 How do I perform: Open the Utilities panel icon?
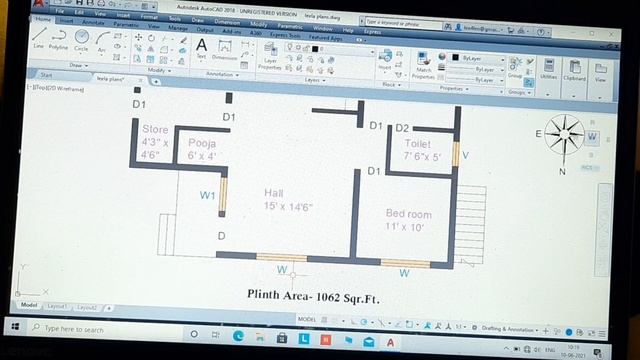point(549,69)
